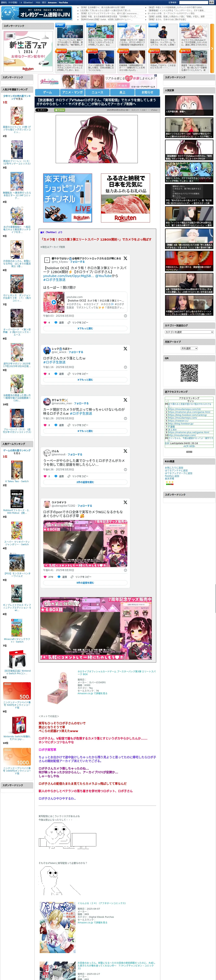
Task: Open info icon on rec_wreck's tweet
Action: pos(125,367)
